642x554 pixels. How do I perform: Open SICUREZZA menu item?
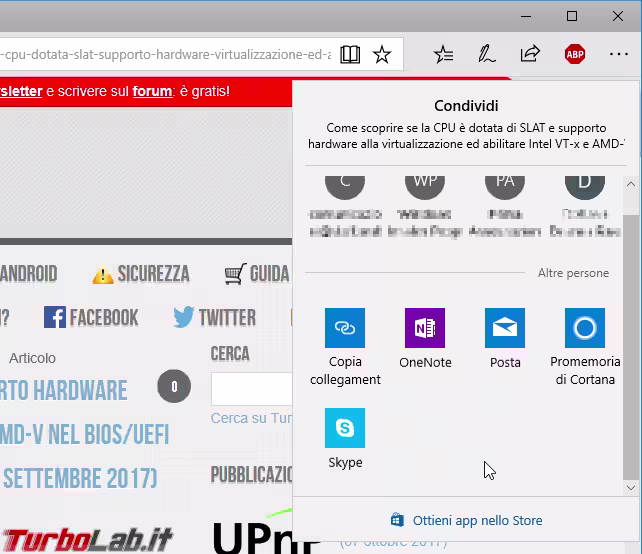[141, 274]
